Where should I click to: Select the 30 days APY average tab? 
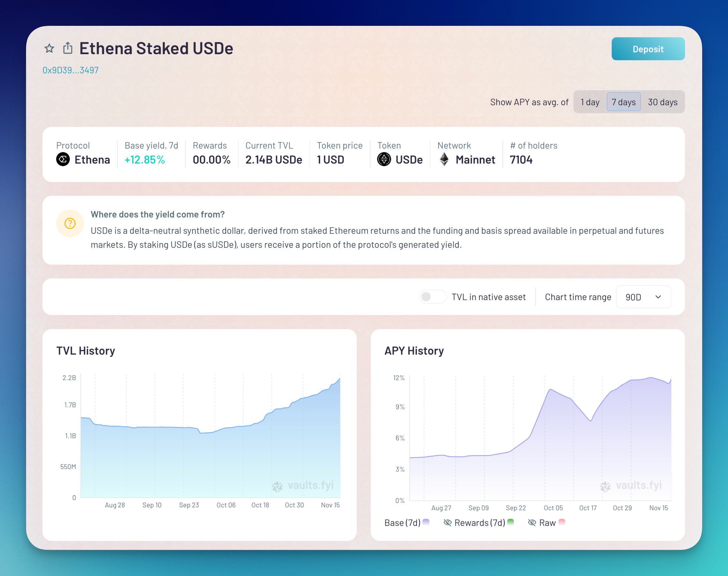pyautogui.click(x=662, y=102)
